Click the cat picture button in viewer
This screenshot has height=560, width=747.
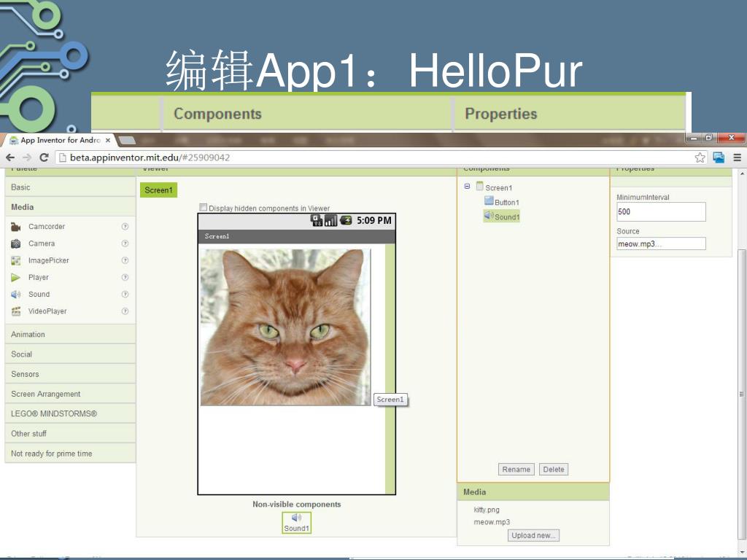[285, 327]
